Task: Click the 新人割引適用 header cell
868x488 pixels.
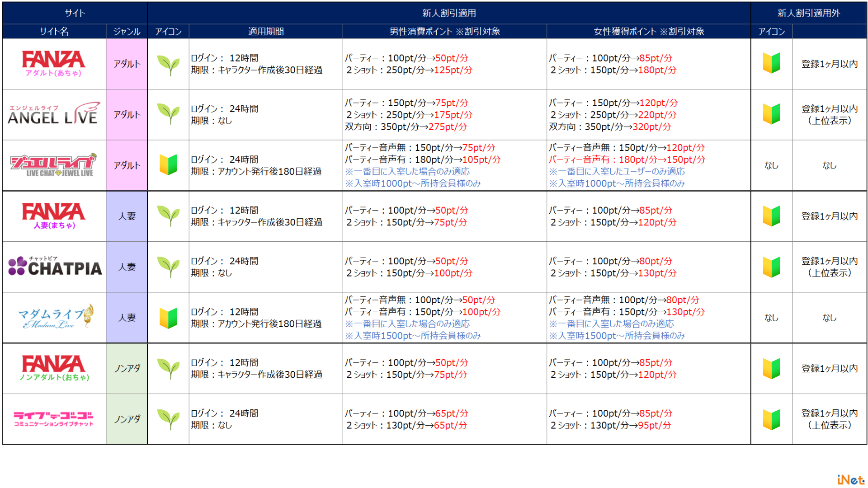Action: [449, 13]
